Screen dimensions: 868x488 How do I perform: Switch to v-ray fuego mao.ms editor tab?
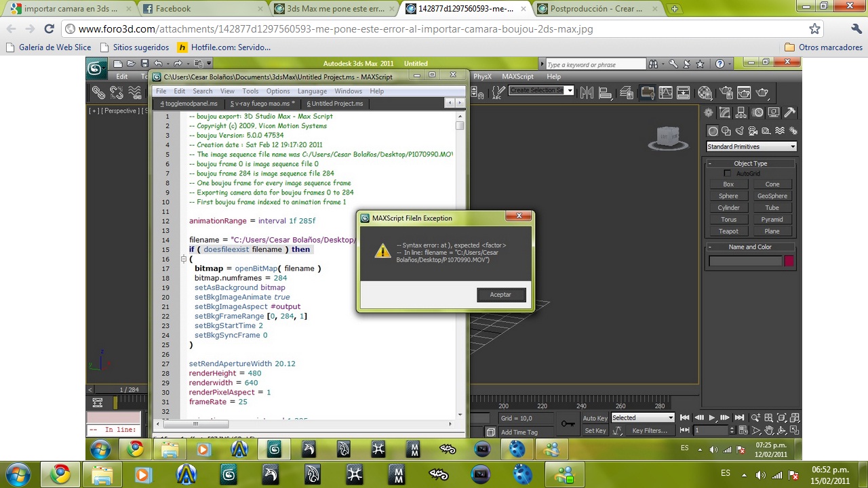(x=262, y=104)
